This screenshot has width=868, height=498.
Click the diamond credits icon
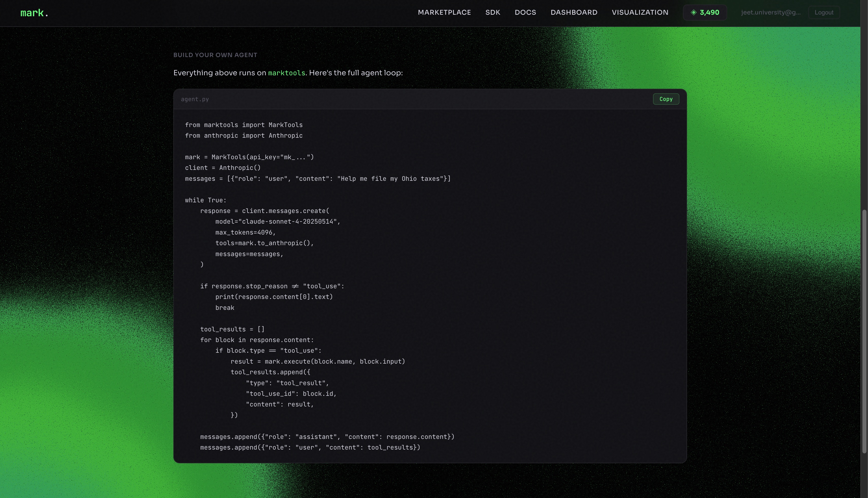pos(693,13)
